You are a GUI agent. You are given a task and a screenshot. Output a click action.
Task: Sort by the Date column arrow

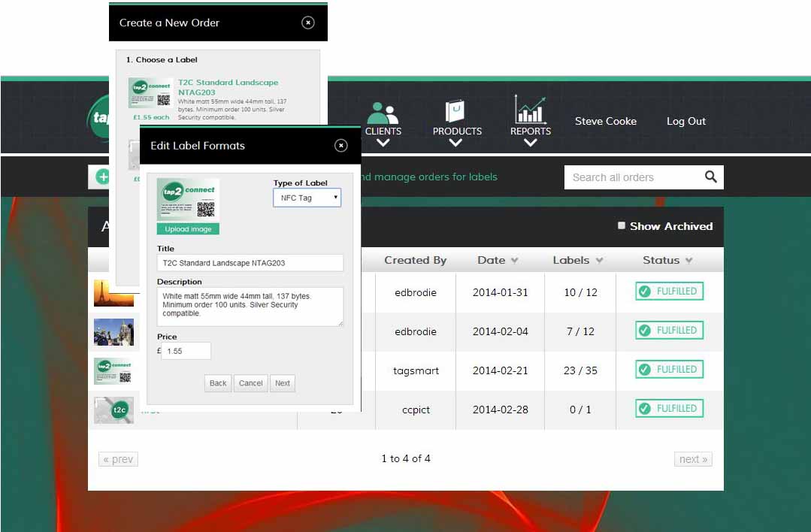[515, 261]
